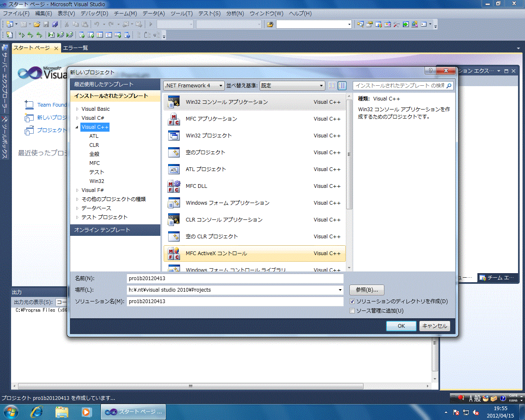Viewport: 525px width, 420px height.
Task: Select the 空のプロジェクト template icon
Action: click(x=174, y=153)
